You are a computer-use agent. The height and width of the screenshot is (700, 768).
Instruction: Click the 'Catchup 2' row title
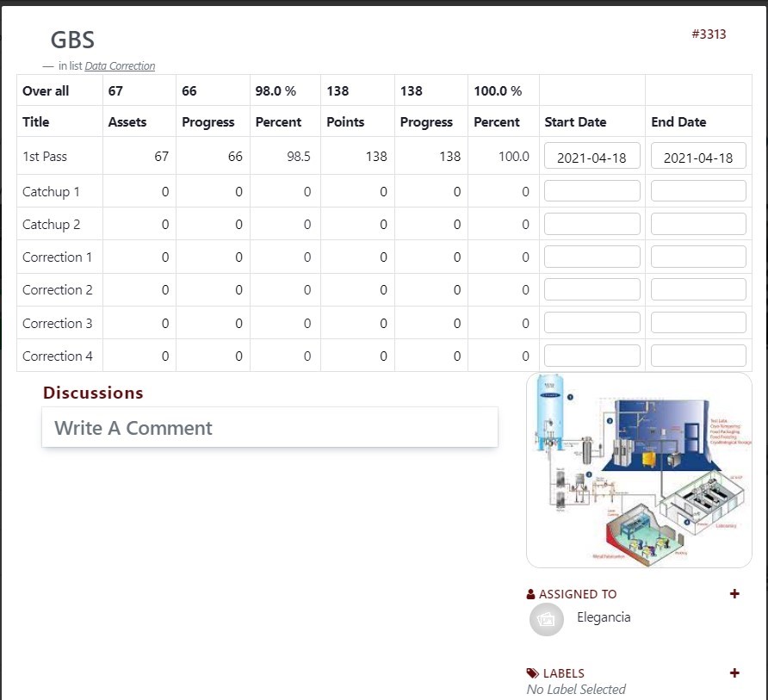51,225
